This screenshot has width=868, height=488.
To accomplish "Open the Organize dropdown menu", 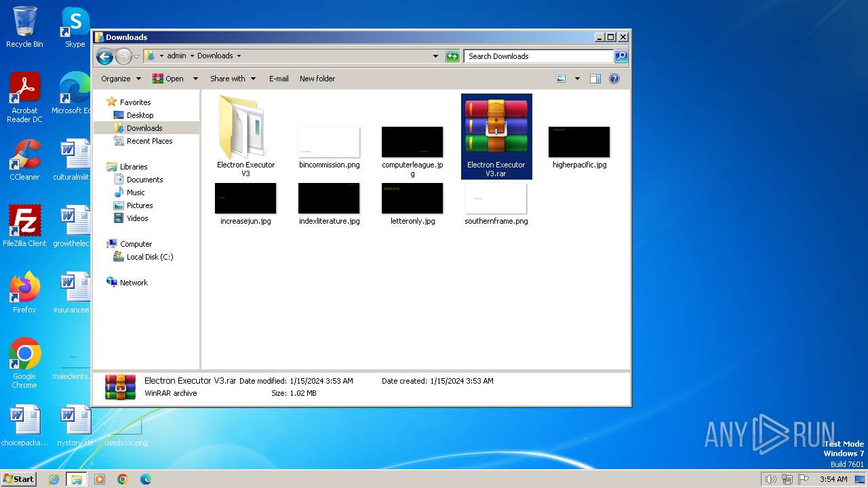I will pos(121,79).
